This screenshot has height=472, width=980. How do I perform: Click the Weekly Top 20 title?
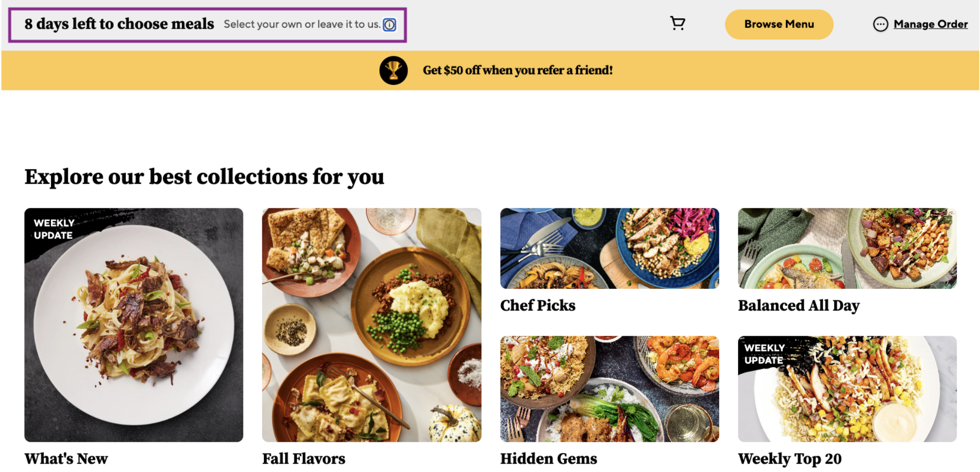[x=789, y=459]
